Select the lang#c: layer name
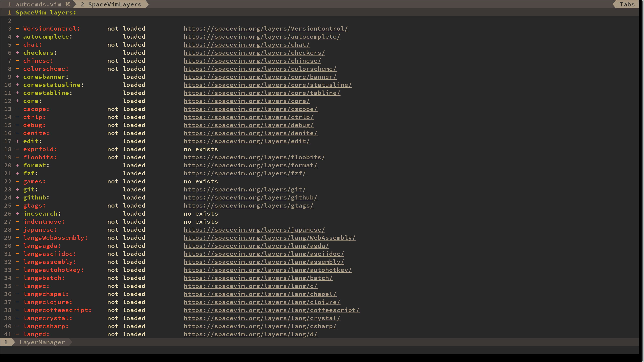 [36, 286]
